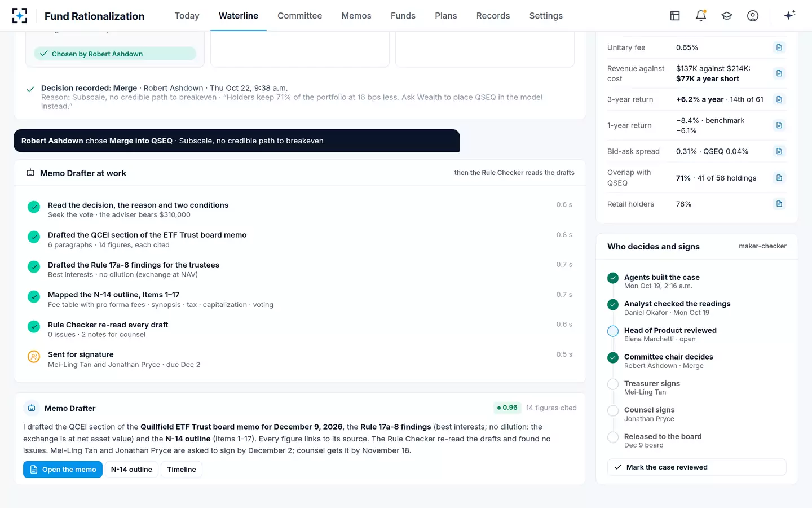The height and width of the screenshot is (508, 812).
Task: Click the 0.96 confidence score badge
Action: (507, 408)
